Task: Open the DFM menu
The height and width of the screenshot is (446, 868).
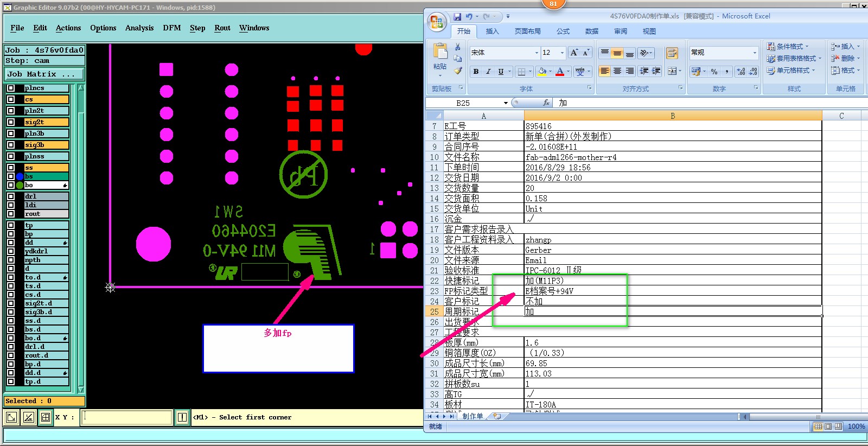Action: click(172, 28)
